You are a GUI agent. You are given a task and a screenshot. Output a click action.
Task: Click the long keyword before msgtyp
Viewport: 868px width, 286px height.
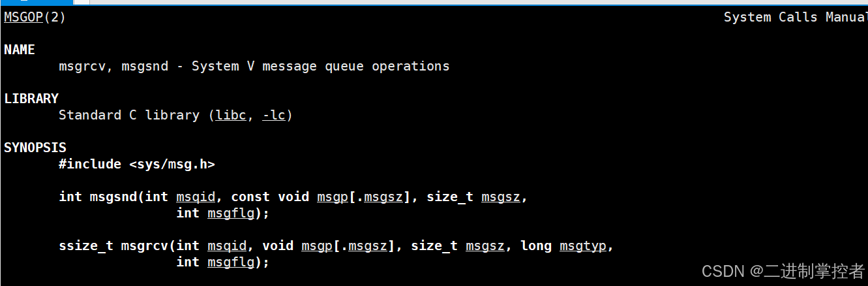536,246
